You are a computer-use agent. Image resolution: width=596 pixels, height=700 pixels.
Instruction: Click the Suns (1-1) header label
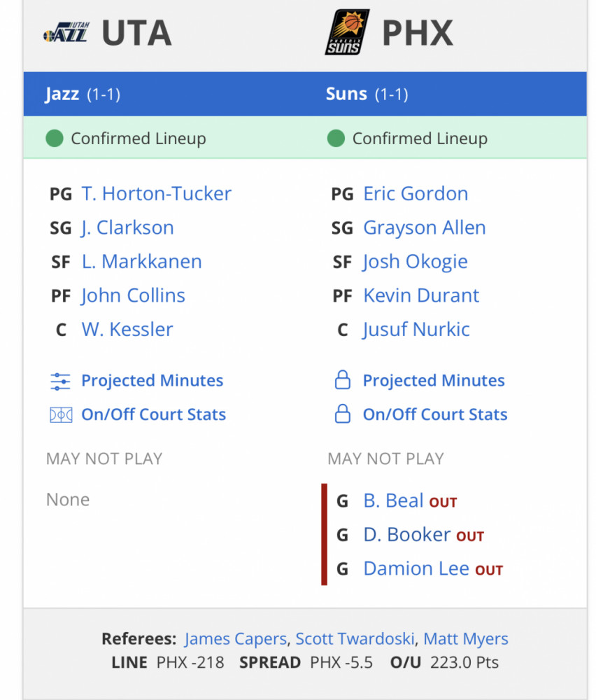367,94
